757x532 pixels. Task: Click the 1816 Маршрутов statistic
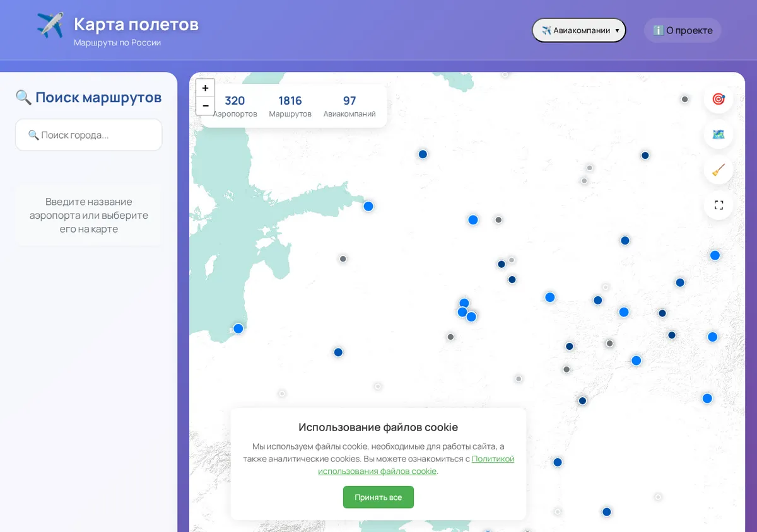pyautogui.click(x=290, y=107)
